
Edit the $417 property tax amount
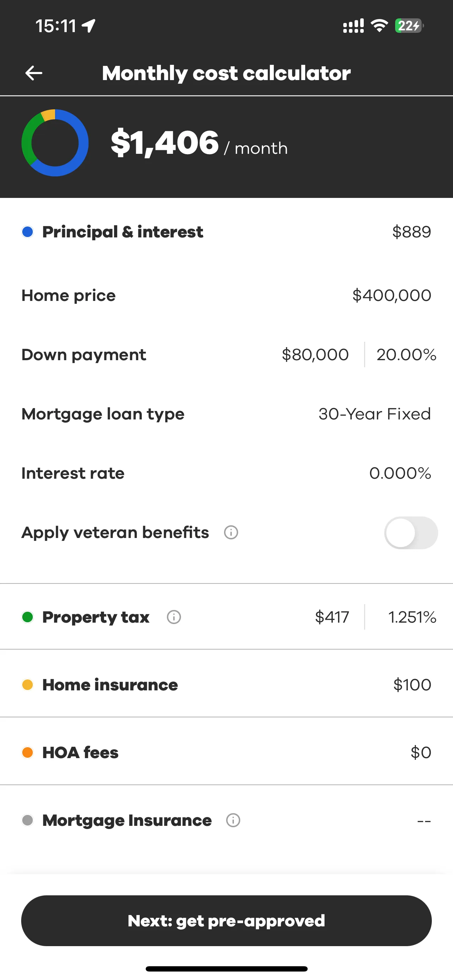coord(332,617)
